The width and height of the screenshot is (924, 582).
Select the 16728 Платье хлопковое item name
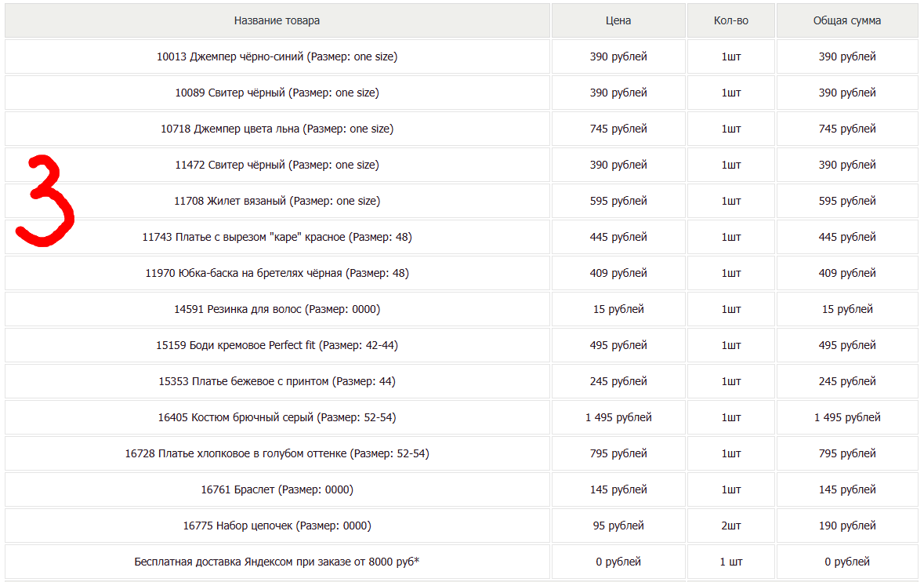pyautogui.click(x=277, y=453)
